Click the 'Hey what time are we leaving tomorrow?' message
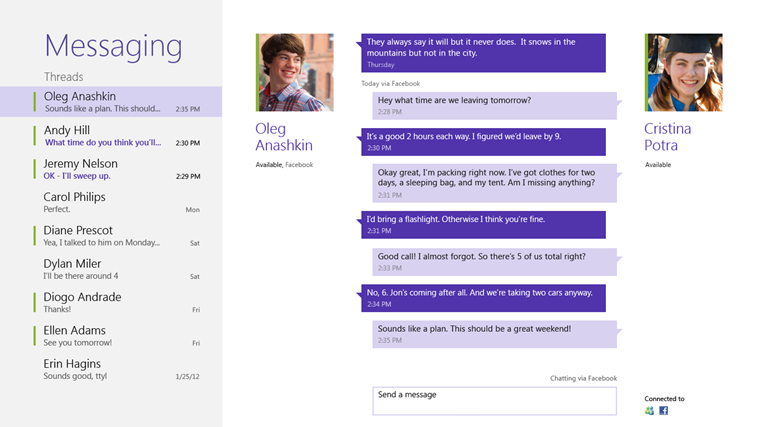 [494, 106]
